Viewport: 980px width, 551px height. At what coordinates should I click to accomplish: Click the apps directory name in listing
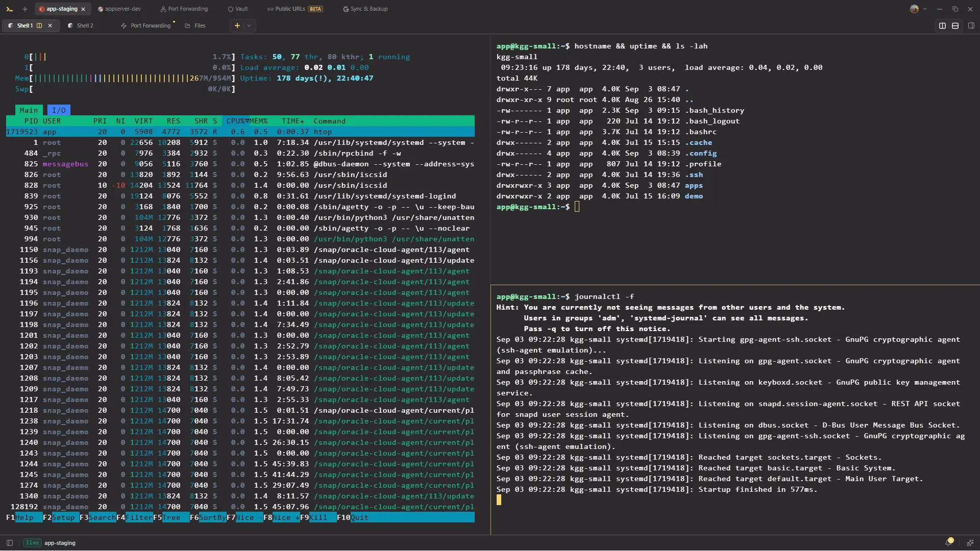pos(694,185)
